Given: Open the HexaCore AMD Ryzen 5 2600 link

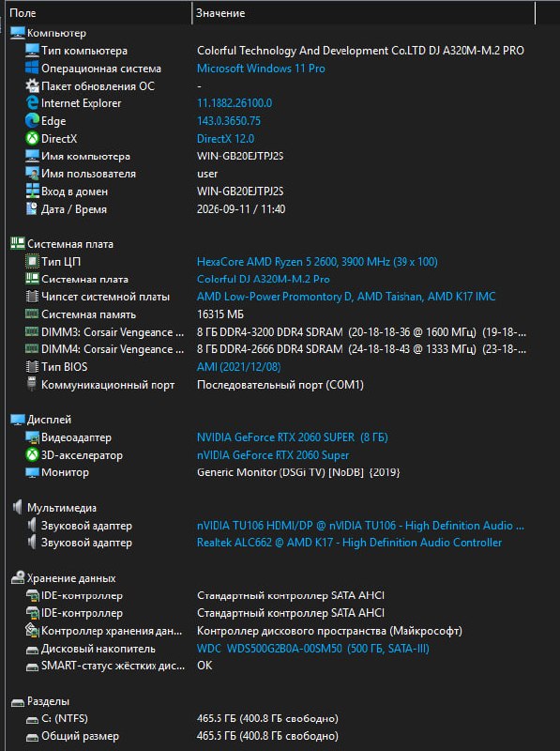Looking at the screenshot, I should click(x=317, y=262).
